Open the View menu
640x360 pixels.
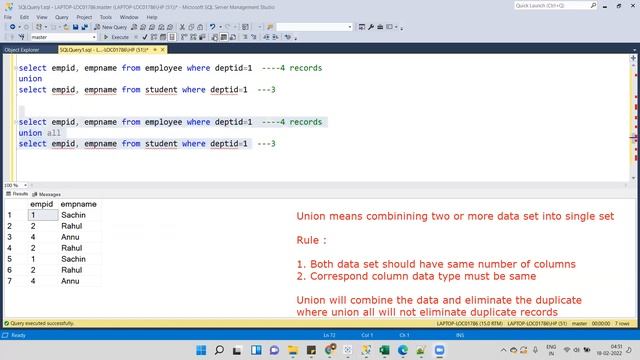(42, 17)
